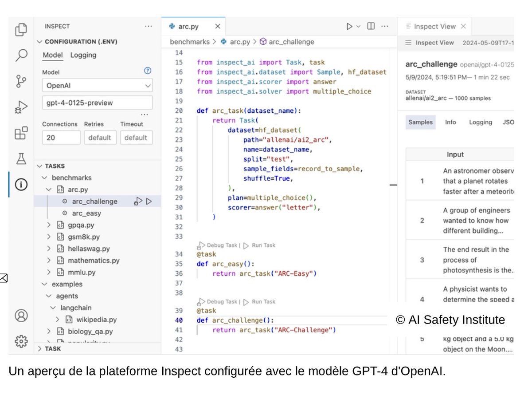
Task: Open sample 3 about photosynthesis
Action: pos(460,260)
